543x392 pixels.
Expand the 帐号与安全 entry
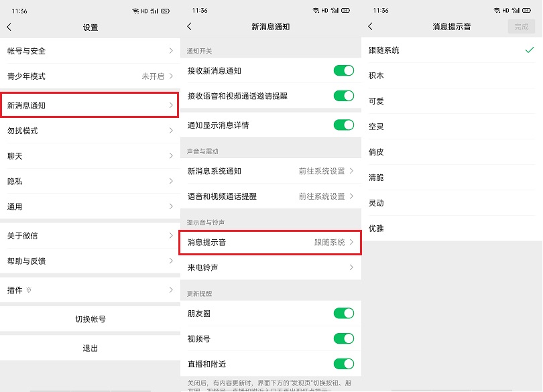point(89,50)
